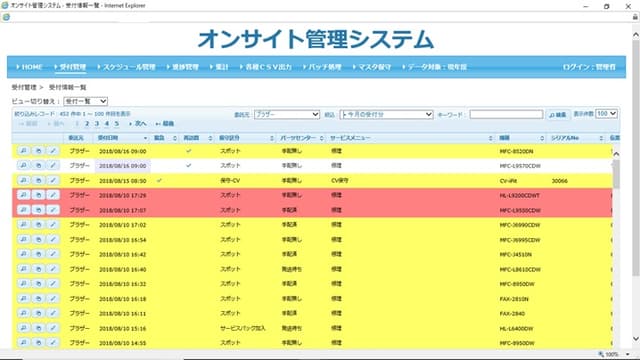Viewport: 640px width, 360px height.
Task: Click the magnifier icon in the first red row
Action: pos(24,195)
